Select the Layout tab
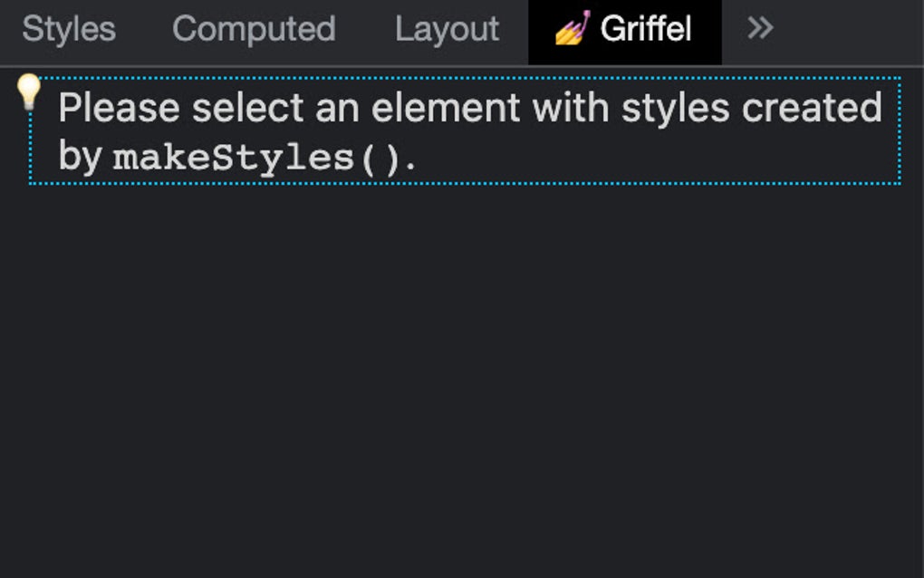 447,29
